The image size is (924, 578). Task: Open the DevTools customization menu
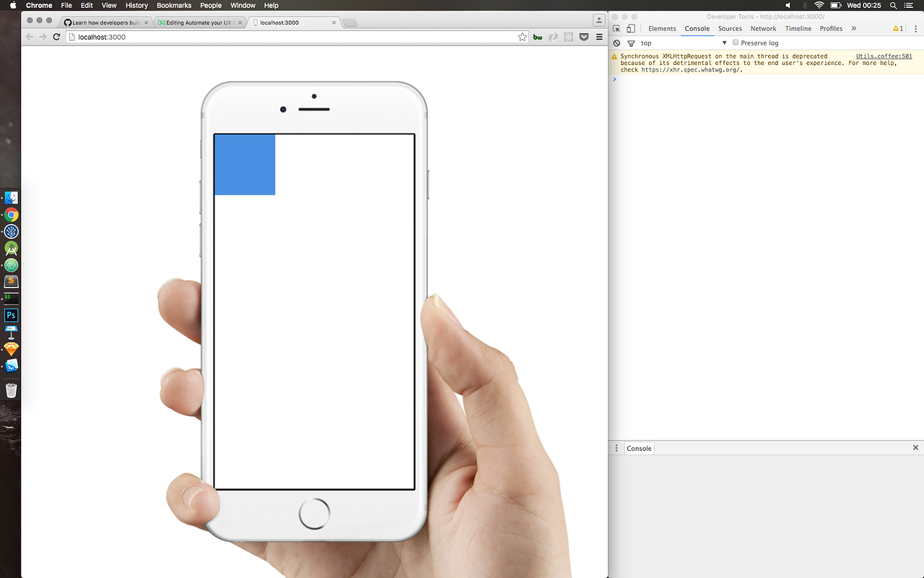coord(915,28)
